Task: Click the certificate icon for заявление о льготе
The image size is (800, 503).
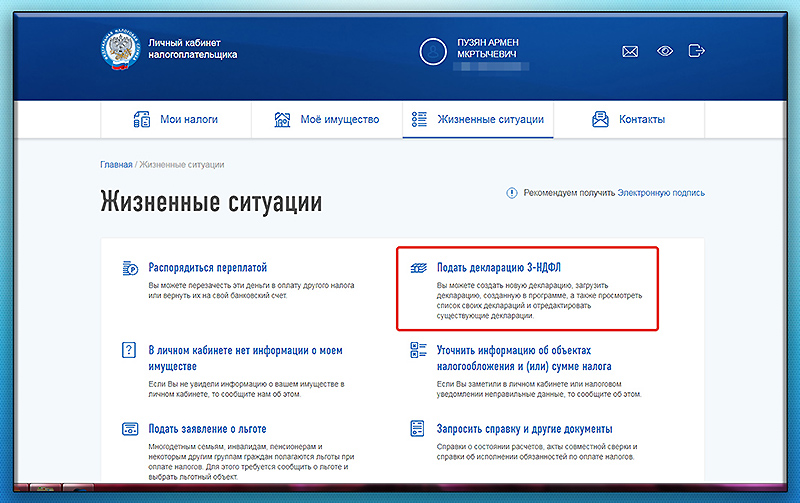Action: click(x=130, y=429)
